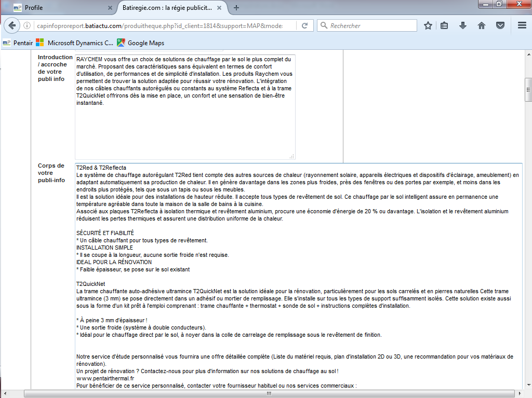
Task: Go to home page icon
Action: tap(482, 25)
